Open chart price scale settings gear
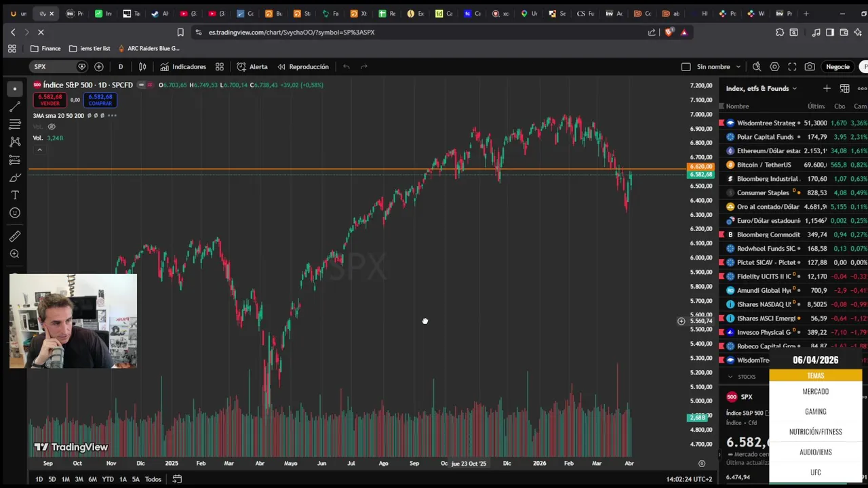Screen dimensions: 868x488 (702, 464)
